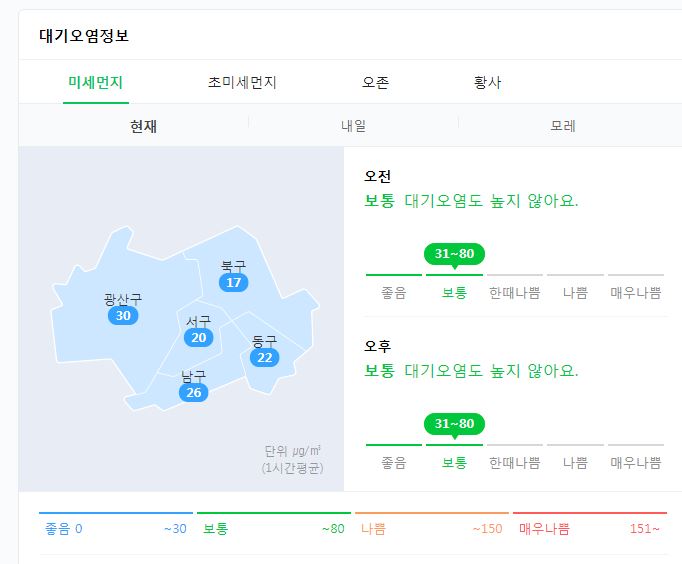Open the 초미세먼지 tab
Image resolution: width=682 pixels, height=564 pixels.
tap(242, 82)
